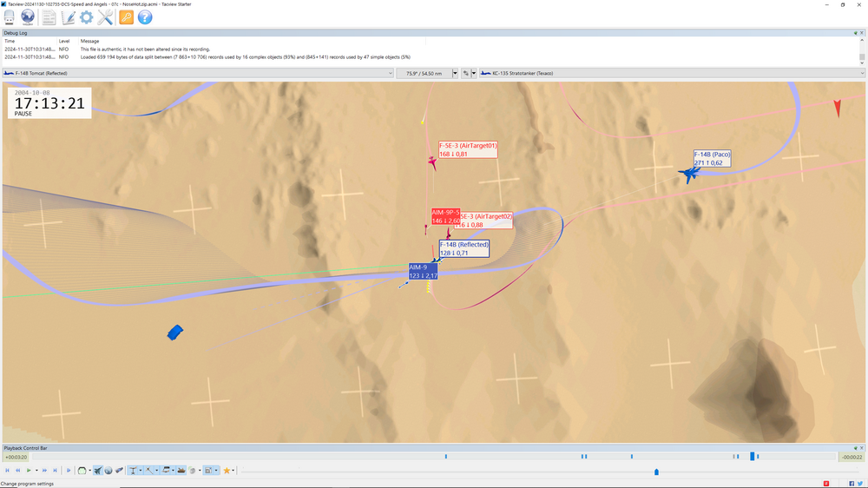Viewport: 868px width, 488px height.
Task: Select the 'This file is authentic' log row
Action: click(431, 49)
